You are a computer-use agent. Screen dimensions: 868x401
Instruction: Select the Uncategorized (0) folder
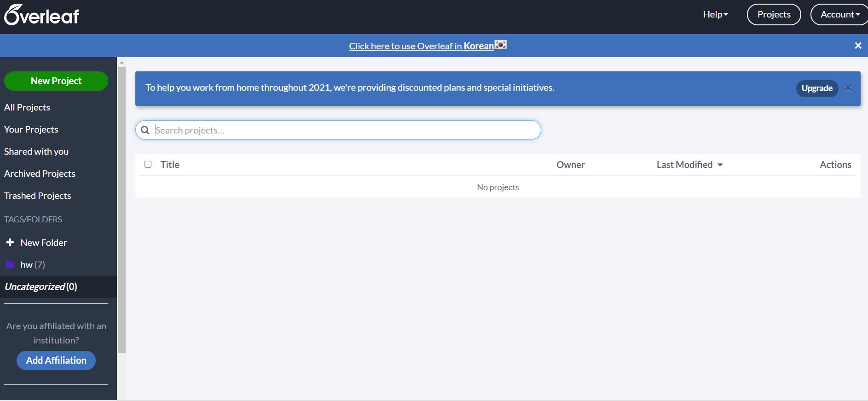[x=58, y=287]
